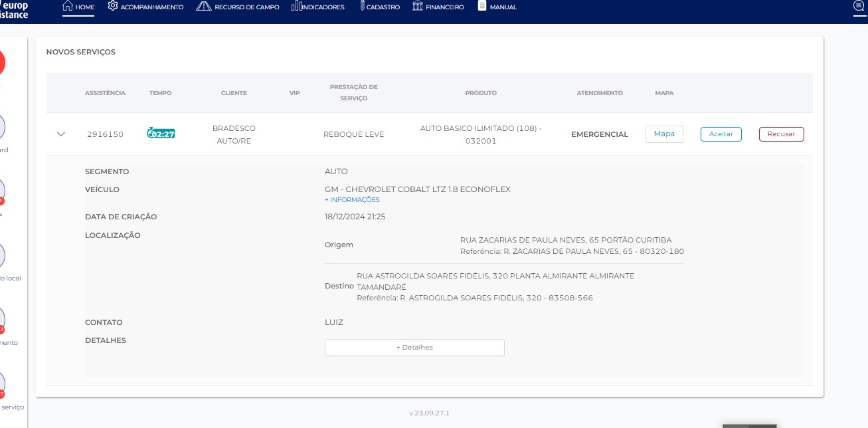Click the green countdown timer badge
The height and width of the screenshot is (428, 868).
(161, 134)
